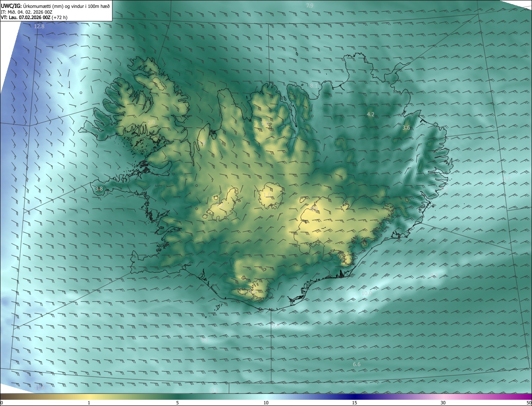Select the color scale tick labeled 50
This screenshot has height=406, width=532.
(529, 403)
